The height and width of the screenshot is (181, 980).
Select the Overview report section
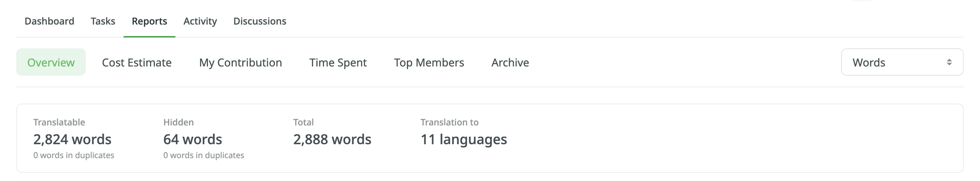[x=51, y=62]
